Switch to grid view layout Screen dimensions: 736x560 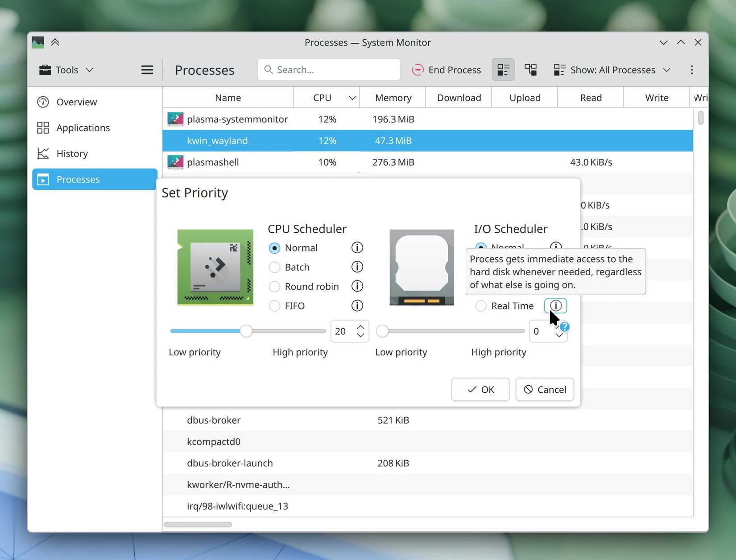tap(530, 70)
